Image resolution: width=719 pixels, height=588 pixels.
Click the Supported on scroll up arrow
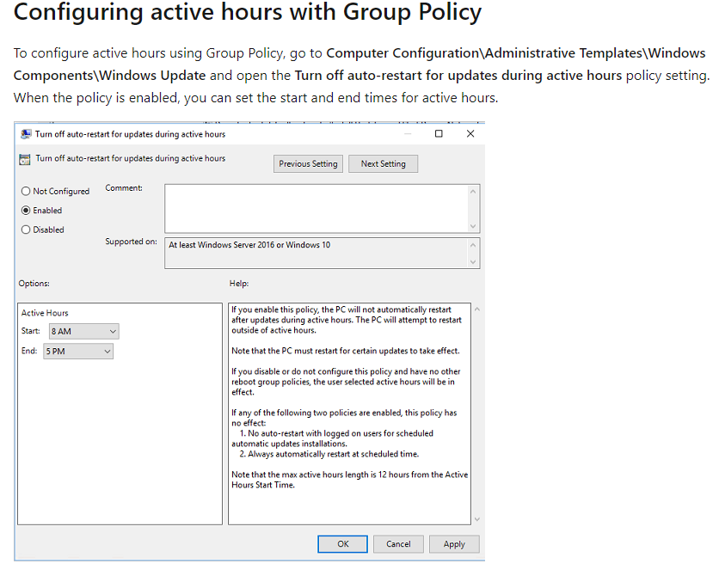[473, 245]
